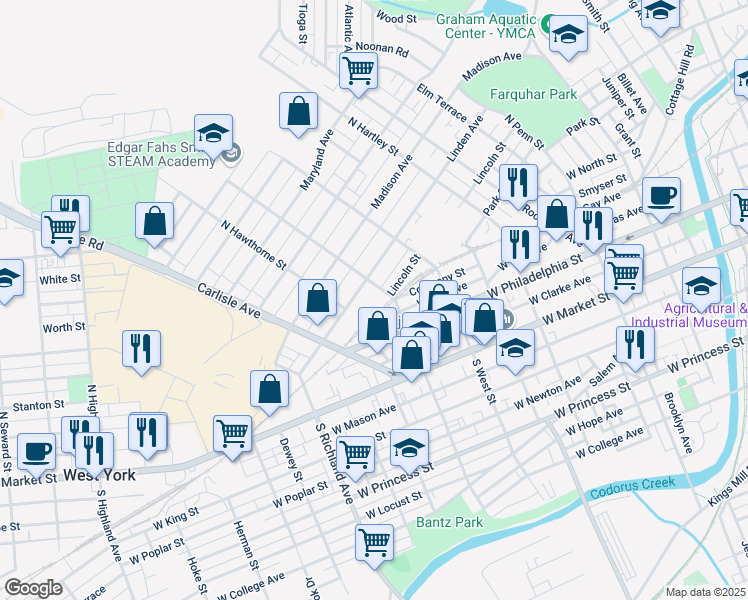748x600 pixels.
Task: Open the restaurant marker above W Philadelphia St label
Action: click(x=520, y=246)
